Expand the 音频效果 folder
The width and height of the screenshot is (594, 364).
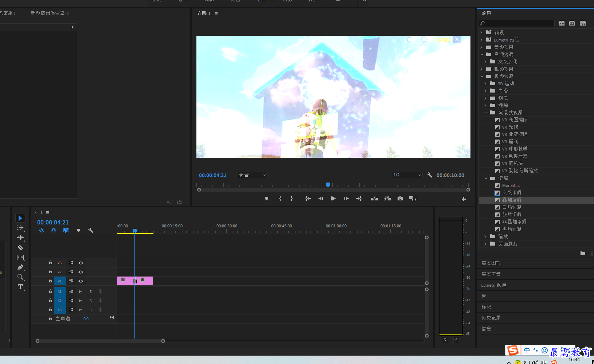[x=481, y=47]
